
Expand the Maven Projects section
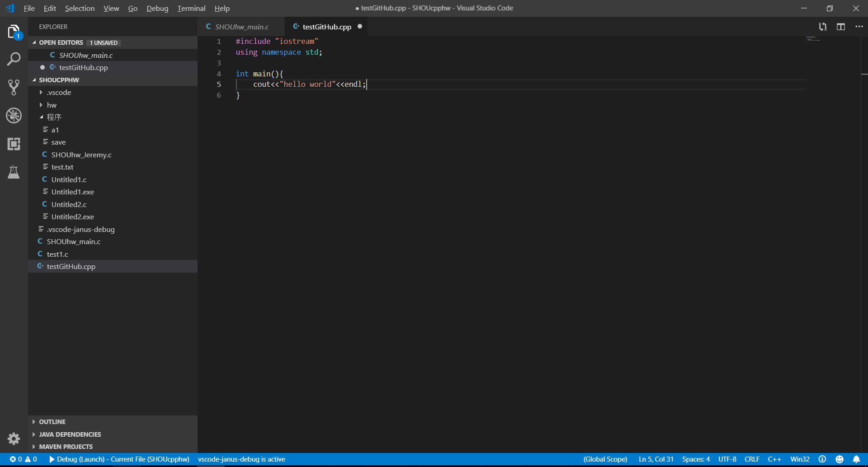pos(34,447)
